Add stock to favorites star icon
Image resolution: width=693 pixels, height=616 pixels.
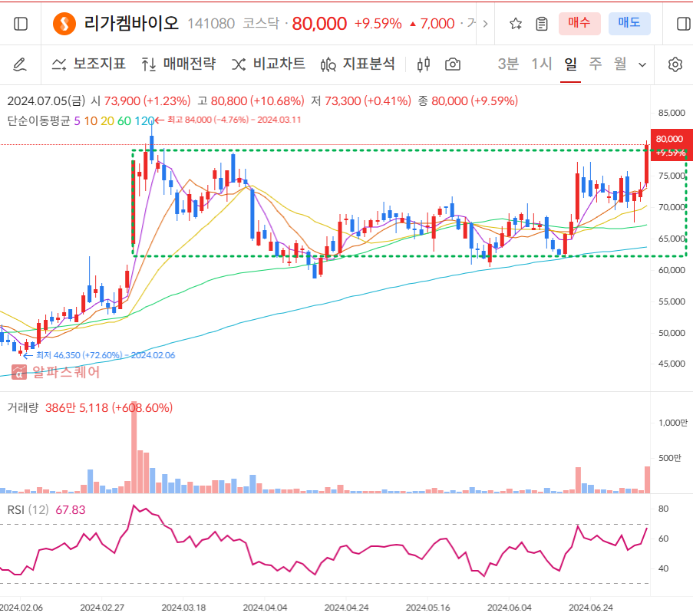pos(515,24)
